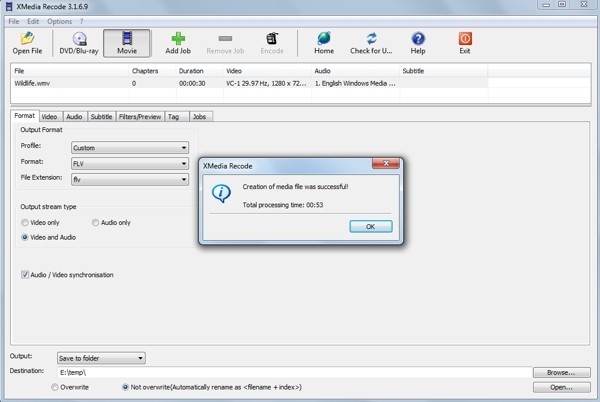Viewport: 600px width, 402px height.
Task: Switch to the Audio tab
Action: 74,117
